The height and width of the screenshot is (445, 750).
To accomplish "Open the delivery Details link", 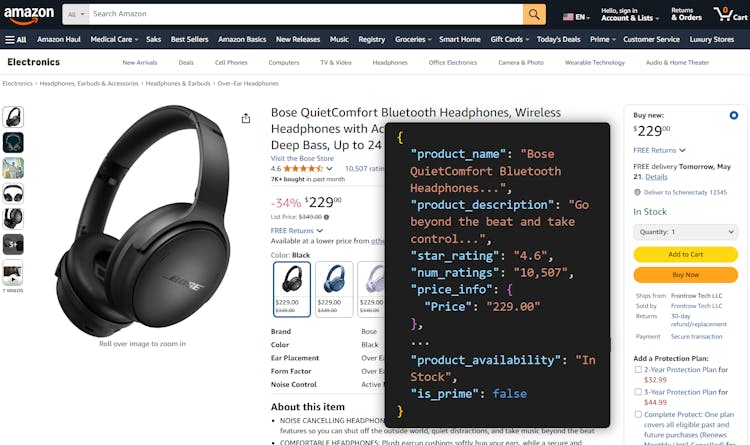I will point(656,177).
